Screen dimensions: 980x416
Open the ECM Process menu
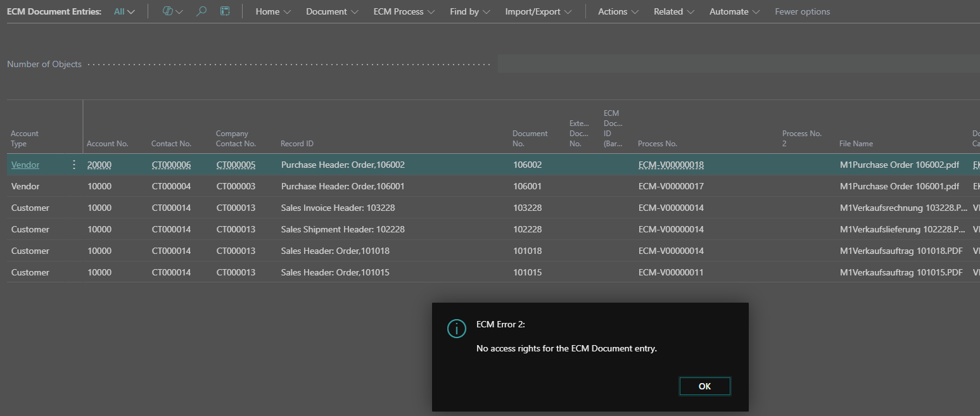pos(404,11)
